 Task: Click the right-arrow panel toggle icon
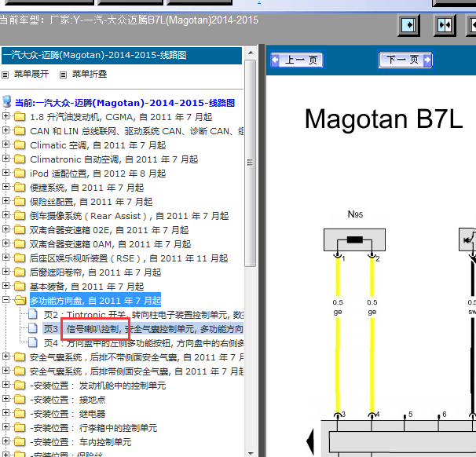[409, 25]
